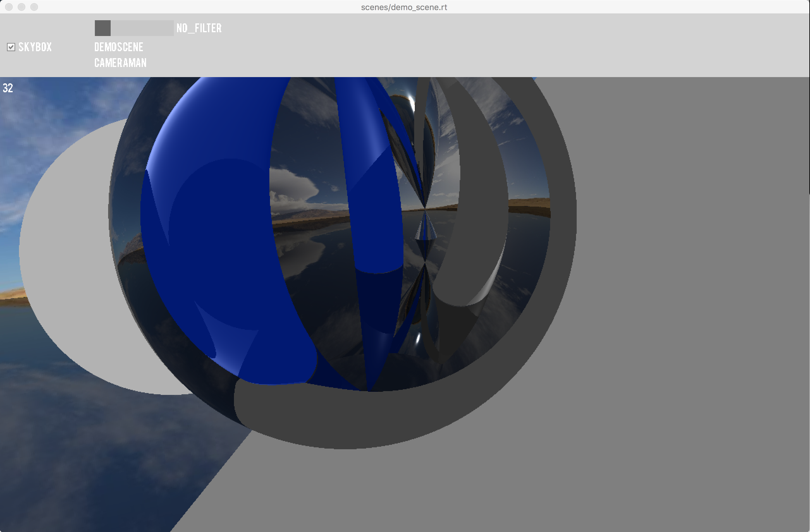
Task: Minimize the demo_scene.rt window
Action: (x=21, y=7)
